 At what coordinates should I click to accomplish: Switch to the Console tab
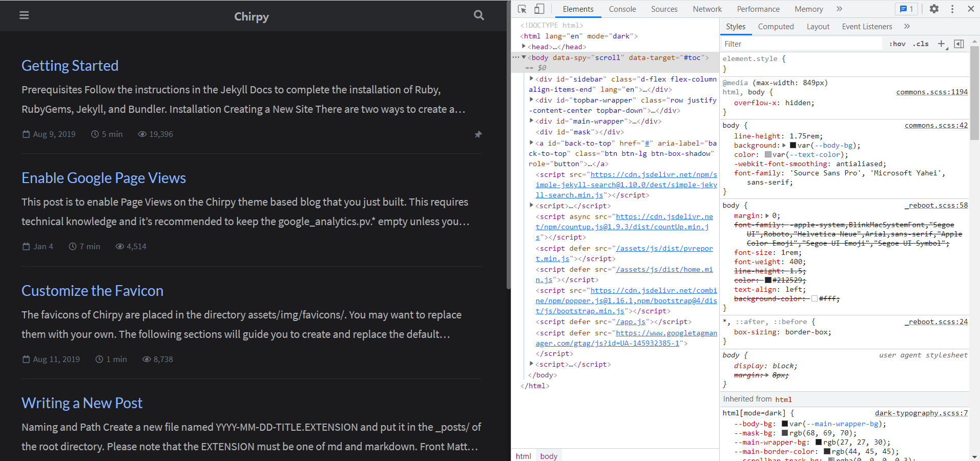point(622,9)
